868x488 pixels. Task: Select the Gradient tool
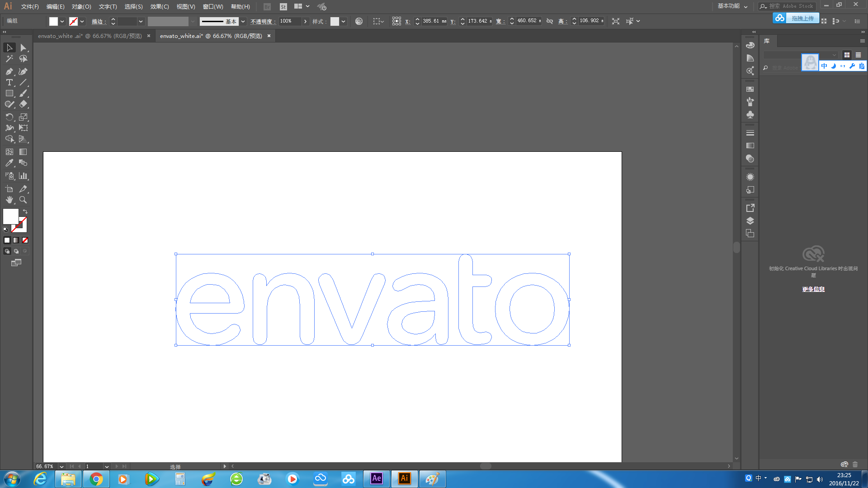tap(23, 152)
